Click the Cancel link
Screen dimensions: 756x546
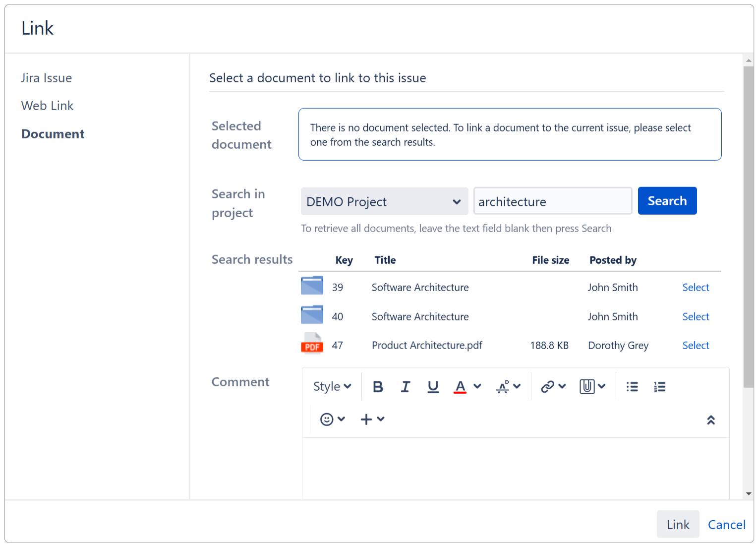726,525
